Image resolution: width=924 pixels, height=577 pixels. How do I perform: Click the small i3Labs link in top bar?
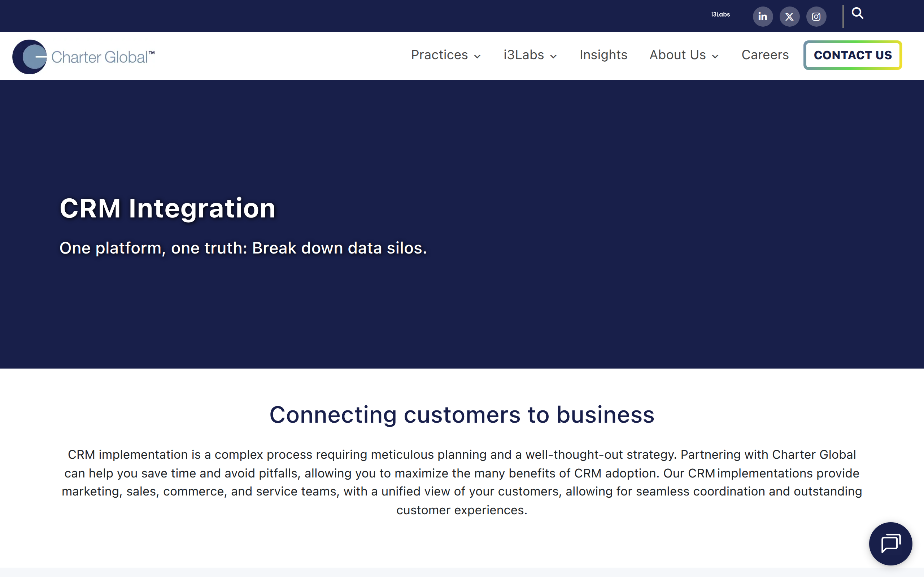click(x=720, y=14)
